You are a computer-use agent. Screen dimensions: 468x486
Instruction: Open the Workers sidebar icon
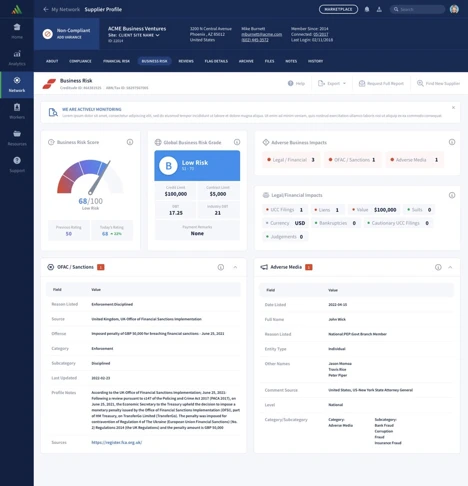pos(17,107)
